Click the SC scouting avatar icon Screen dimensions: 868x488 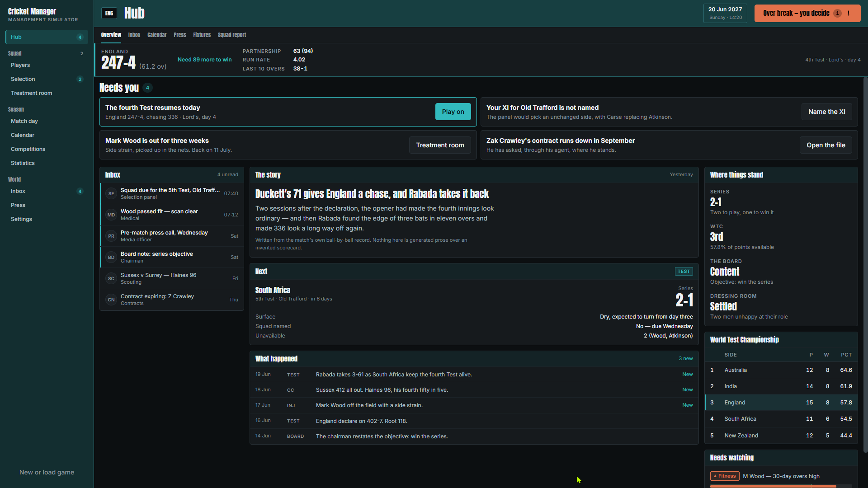point(111,278)
